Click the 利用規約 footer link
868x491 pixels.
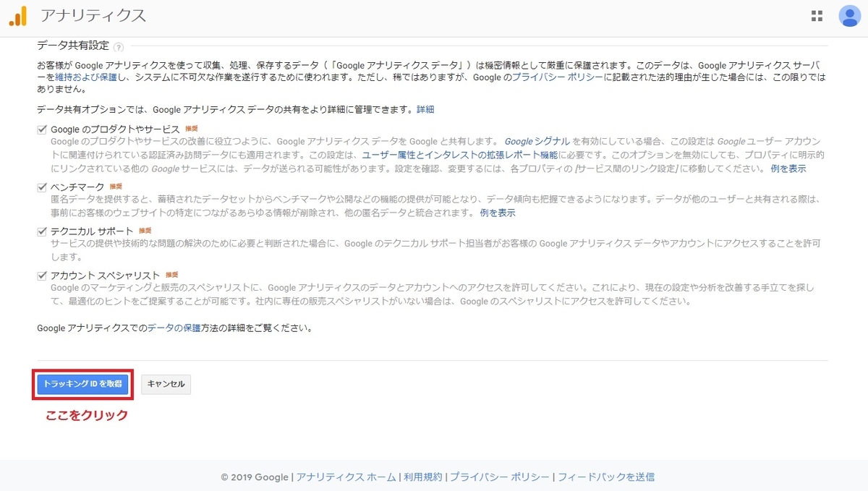point(423,477)
